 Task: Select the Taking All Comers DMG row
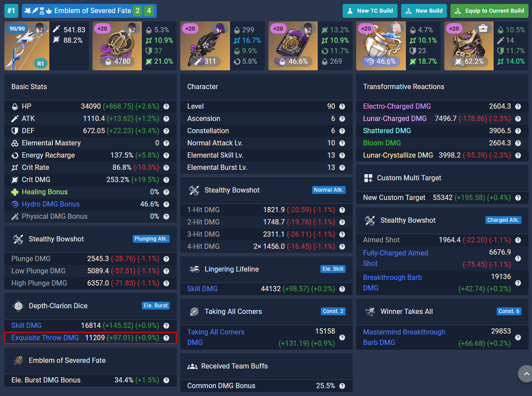coord(266,337)
